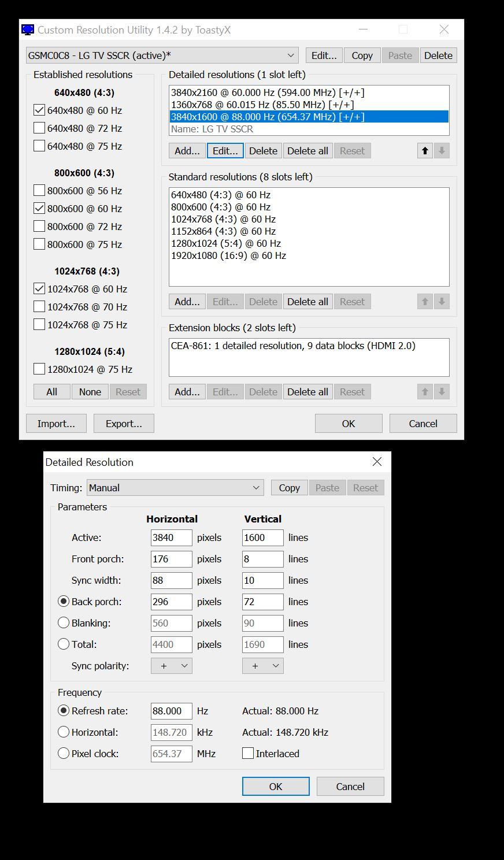Move detailed resolution up with arrow

pyautogui.click(x=425, y=151)
